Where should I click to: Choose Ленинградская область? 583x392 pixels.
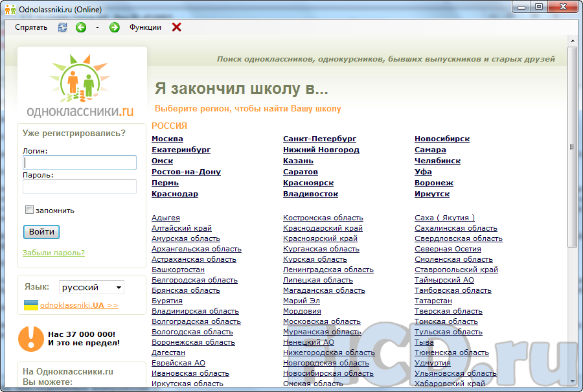pyautogui.click(x=328, y=270)
